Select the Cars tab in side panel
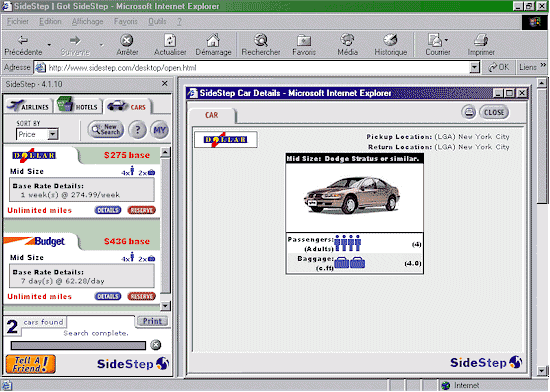550x392 pixels. (x=127, y=106)
